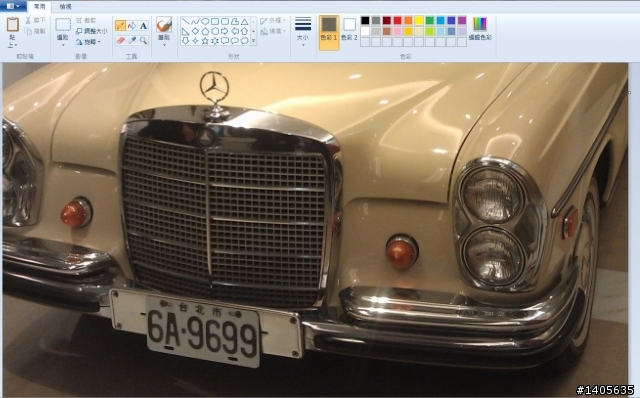Choose the Right triangle shape
Image resolution: width=640 pixels, height=398 pixels.
(x=186, y=31)
